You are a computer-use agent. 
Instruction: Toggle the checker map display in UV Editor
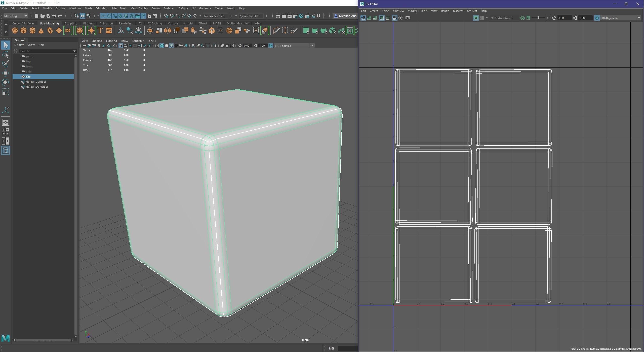click(481, 18)
